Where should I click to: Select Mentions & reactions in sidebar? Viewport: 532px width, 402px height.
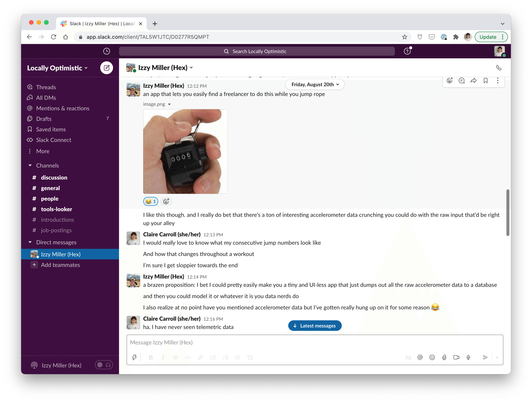click(63, 108)
